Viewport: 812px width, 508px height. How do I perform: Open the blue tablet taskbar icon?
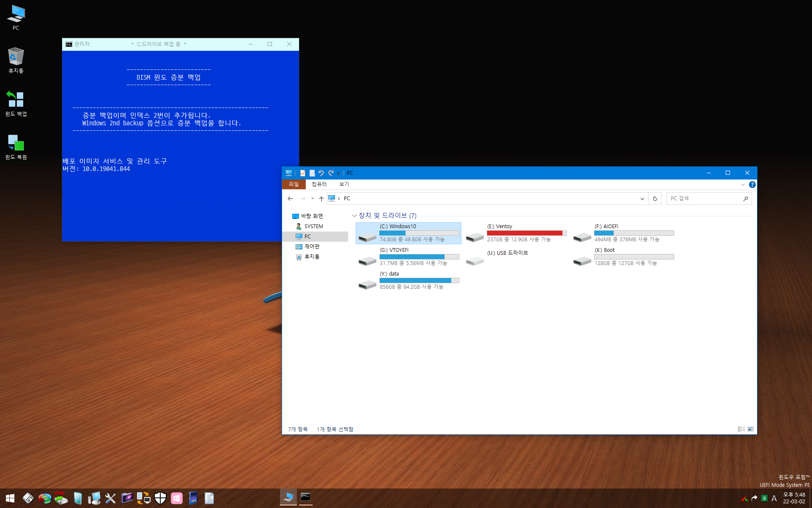(193, 498)
